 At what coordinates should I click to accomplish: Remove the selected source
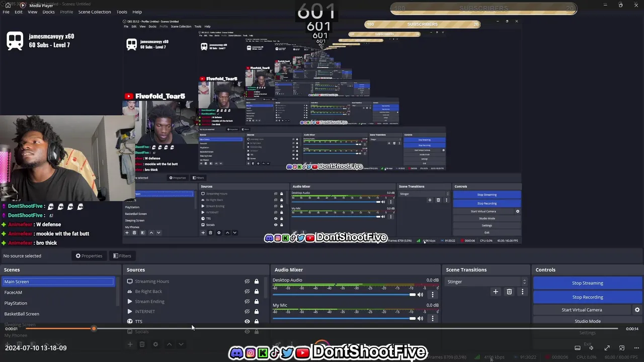[x=142, y=344]
